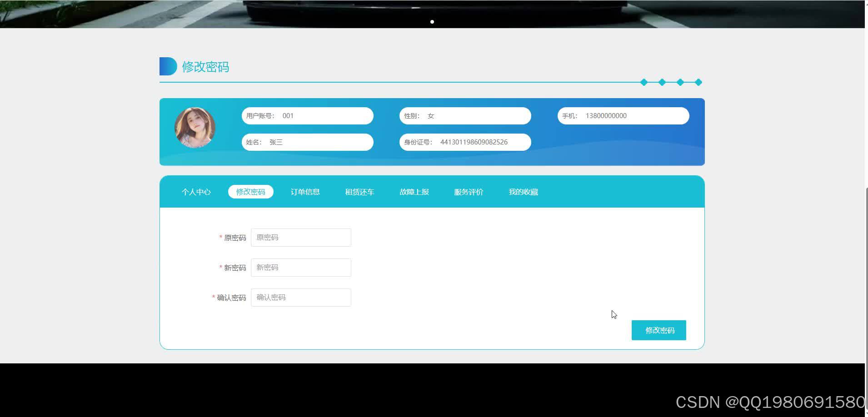Viewport: 868px width, 417px height.
Task: Switch to the 订单信息 tab
Action: [x=305, y=192]
